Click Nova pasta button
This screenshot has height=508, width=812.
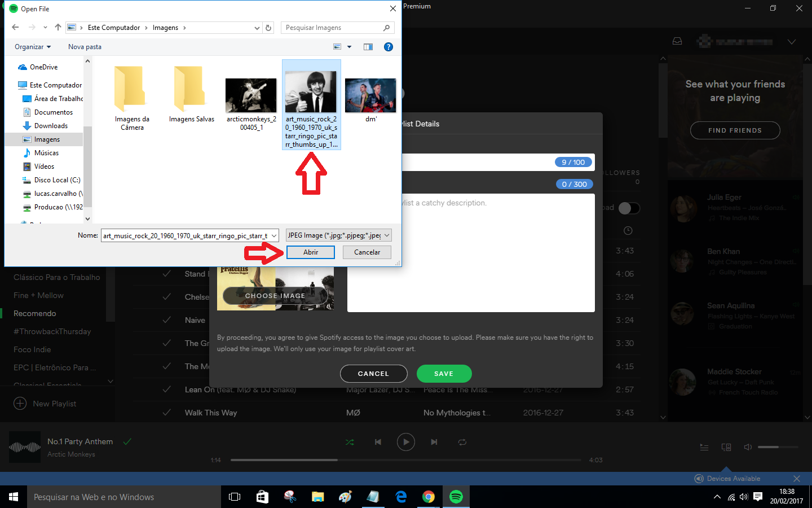click(85, 47)
